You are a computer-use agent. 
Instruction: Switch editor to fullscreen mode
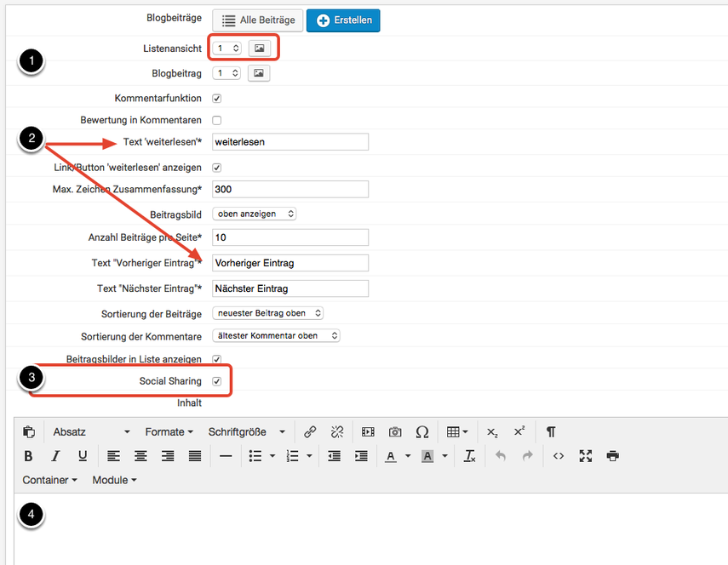pyautogui.click(x=586, y=456)
